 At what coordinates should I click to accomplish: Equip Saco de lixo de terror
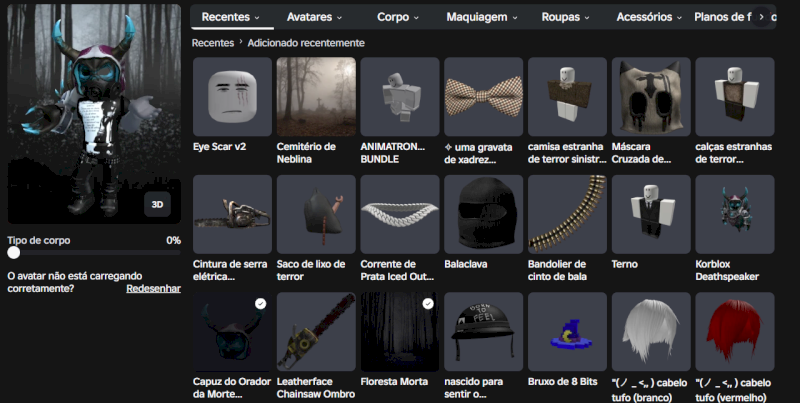316,214
